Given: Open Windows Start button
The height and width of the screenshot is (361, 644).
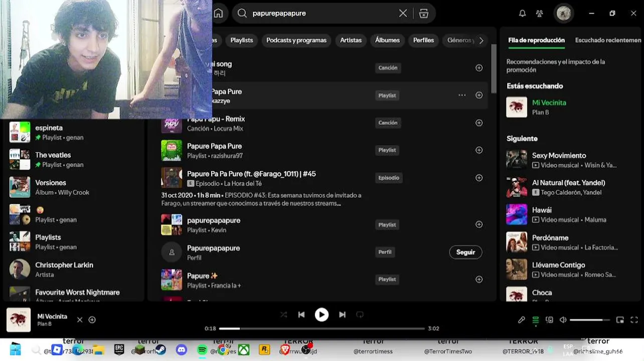Looking at the screenshot, I should [15, 349].
